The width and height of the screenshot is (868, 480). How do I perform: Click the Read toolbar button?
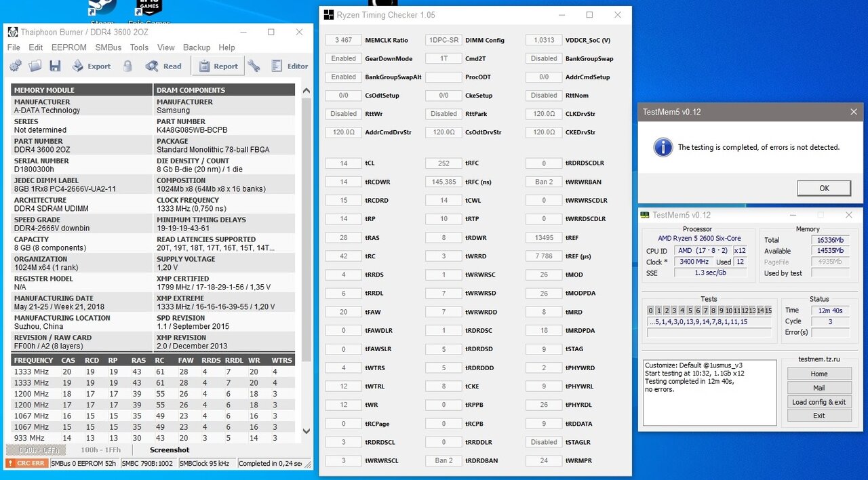[x=163, y=66]
